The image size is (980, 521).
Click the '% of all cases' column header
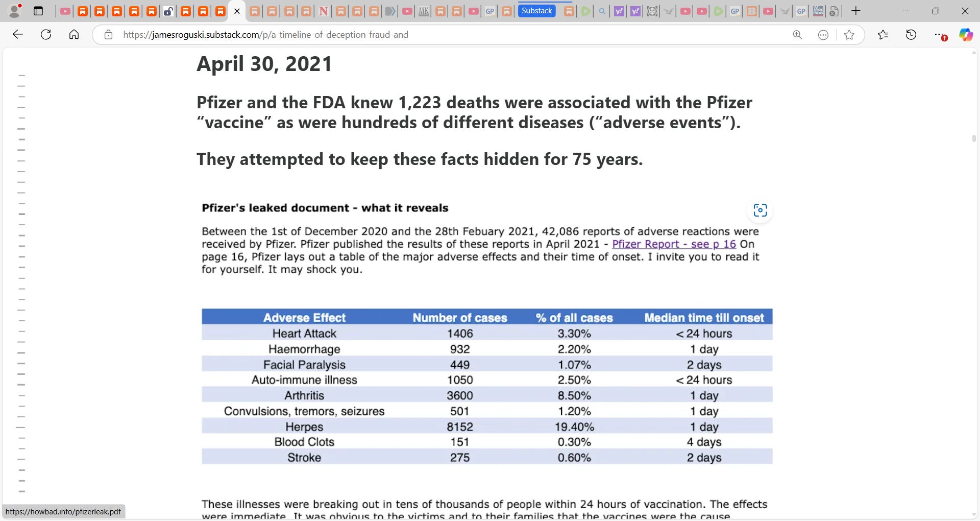click(574, 318)
